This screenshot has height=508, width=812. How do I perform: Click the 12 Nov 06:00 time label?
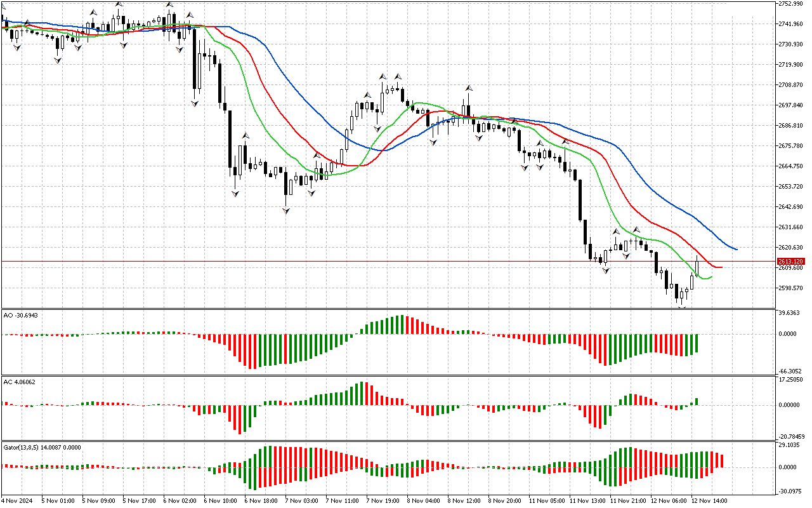pyautogui.click(x=668, y=500)
